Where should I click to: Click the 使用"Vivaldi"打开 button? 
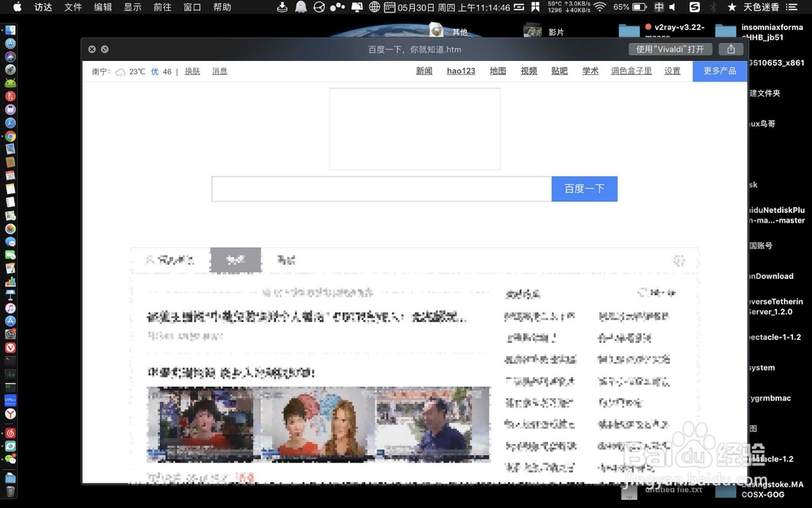(x=669, y=49)
